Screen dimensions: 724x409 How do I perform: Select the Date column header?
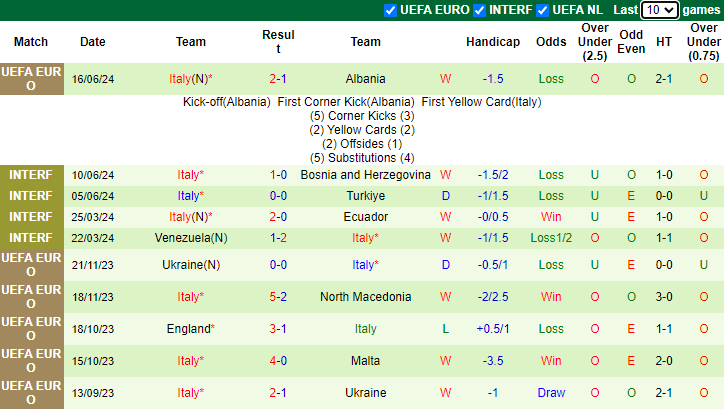(93, 42)
